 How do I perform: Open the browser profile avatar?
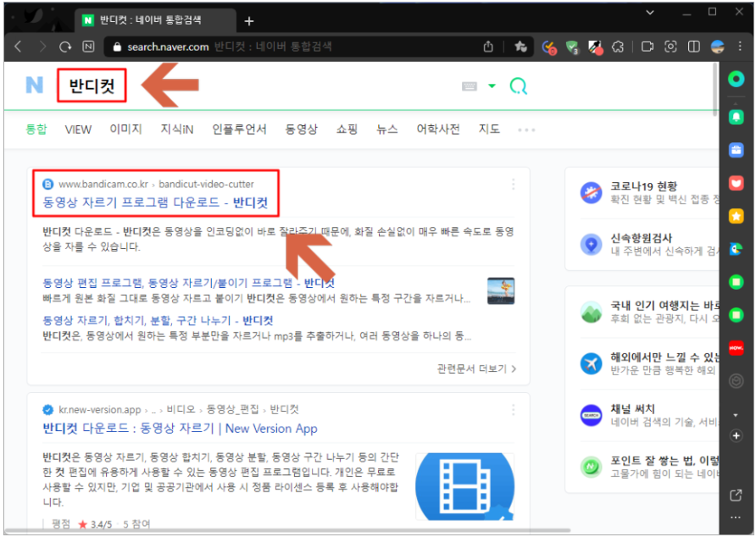pos(717,47)
